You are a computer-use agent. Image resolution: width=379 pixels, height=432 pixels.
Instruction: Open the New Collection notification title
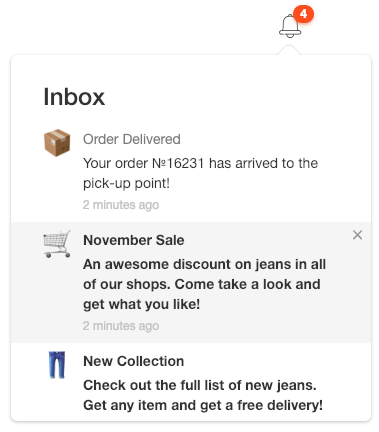coord(134,361)
